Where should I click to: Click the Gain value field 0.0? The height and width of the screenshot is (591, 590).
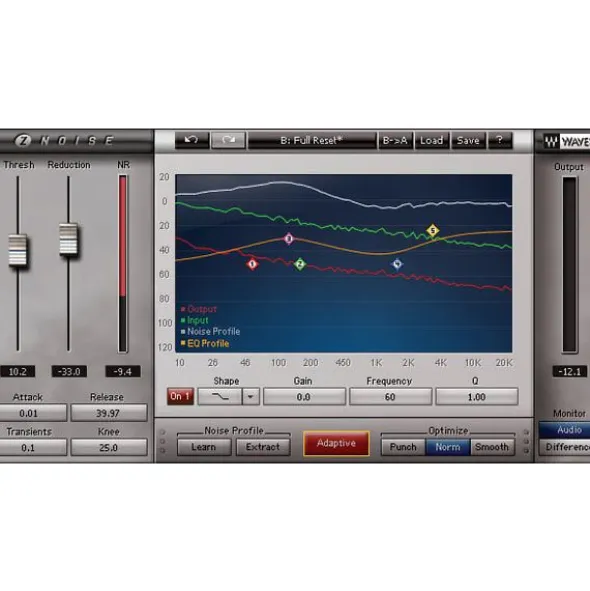click(304, 397)
